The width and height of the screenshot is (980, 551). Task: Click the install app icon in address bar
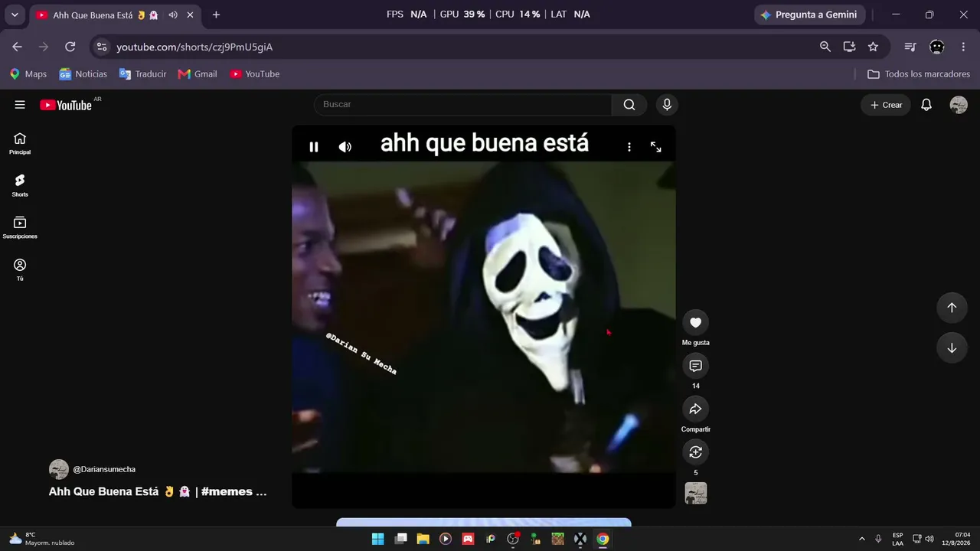849,47
